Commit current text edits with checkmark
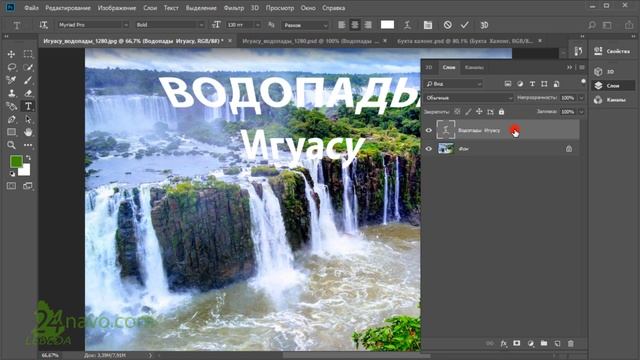640x360 pixels. pos(464,25)
